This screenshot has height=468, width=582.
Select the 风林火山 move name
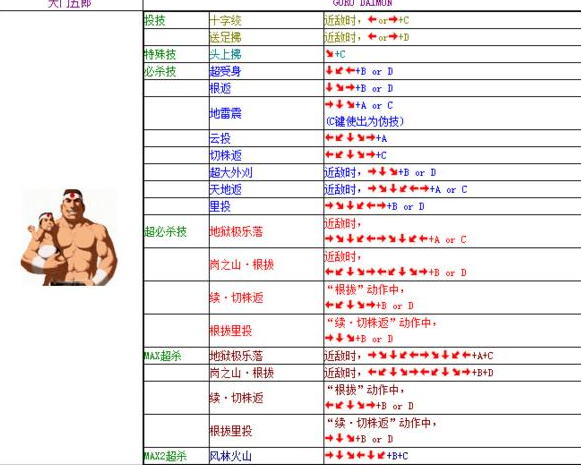[x=230, y=456]
